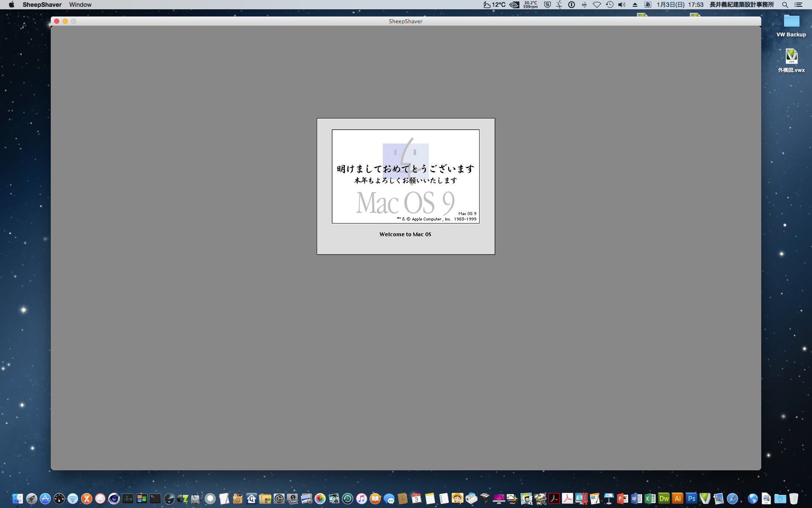Viewport: 812px width, 508px height.
Task: Select the VW Backup desktop folder
Action: [791, 26]
